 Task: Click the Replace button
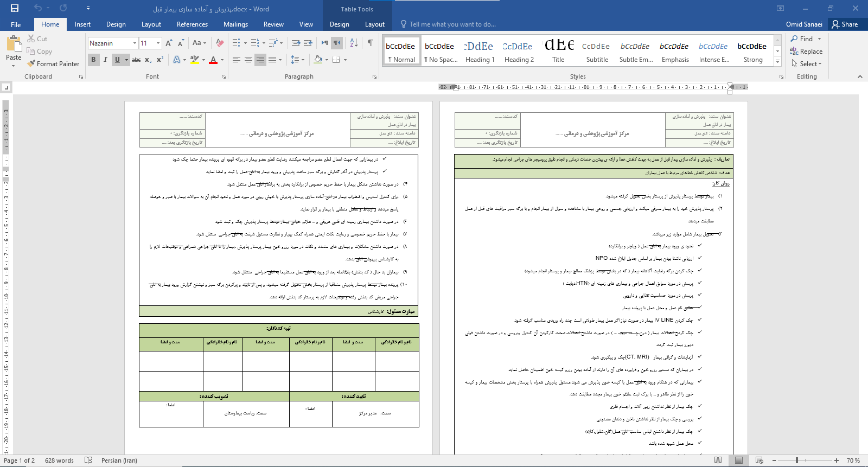tap(806, 52)
